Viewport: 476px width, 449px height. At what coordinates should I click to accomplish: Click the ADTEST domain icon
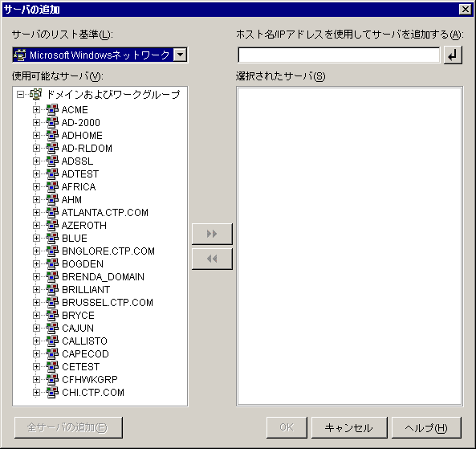pos(52,173)
